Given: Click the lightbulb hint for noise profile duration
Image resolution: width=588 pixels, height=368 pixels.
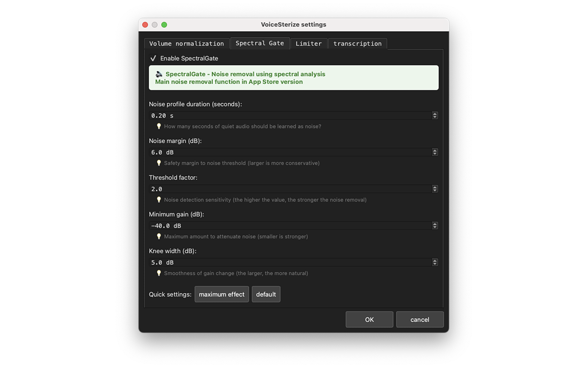Looking at the screenshot, I should (x=159, y=126).
